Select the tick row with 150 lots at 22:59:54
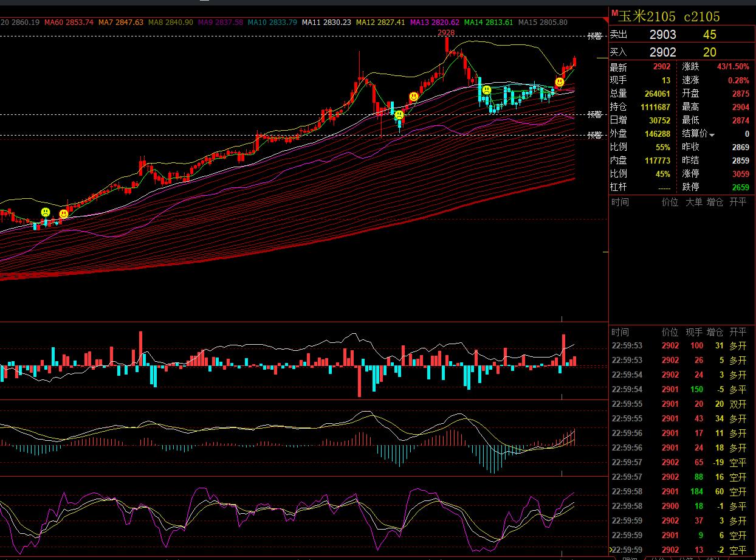The height and width of the screenshot is (560, 756). coord(682,389)
